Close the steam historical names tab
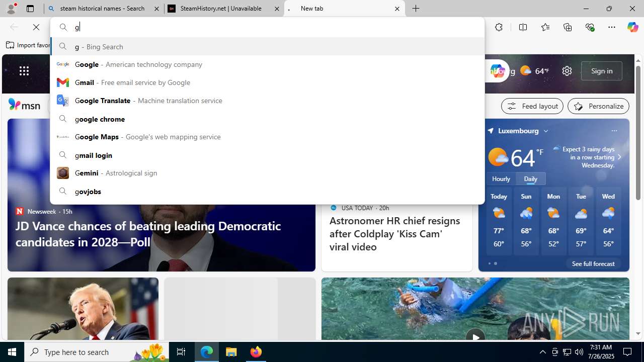Screen dimensions: 644x362 click(156, 9)
